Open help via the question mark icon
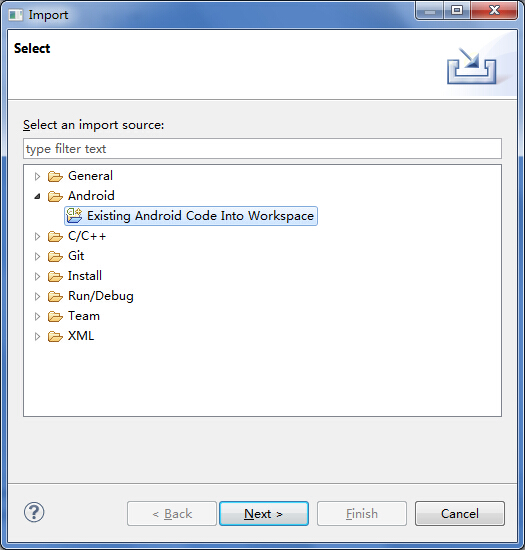Viewport: 525px width, 550px height. (34, 512)
